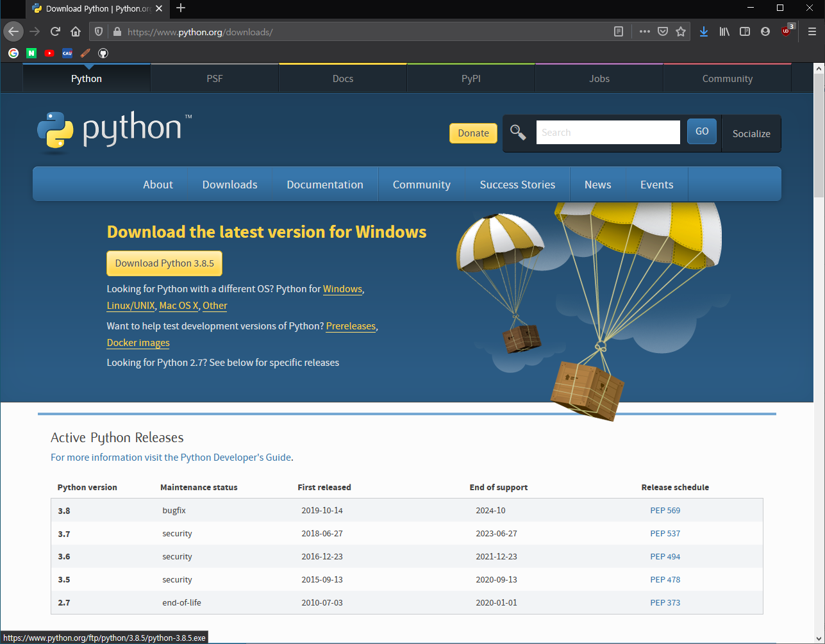The image size is (825, 644).
Task: Open PEP 494 release schedule
Action: click(x=665, y=557)
